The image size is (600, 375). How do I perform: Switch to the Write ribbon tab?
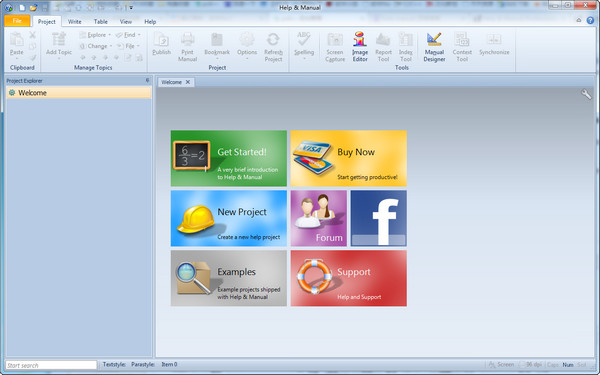tap(74, 22)
